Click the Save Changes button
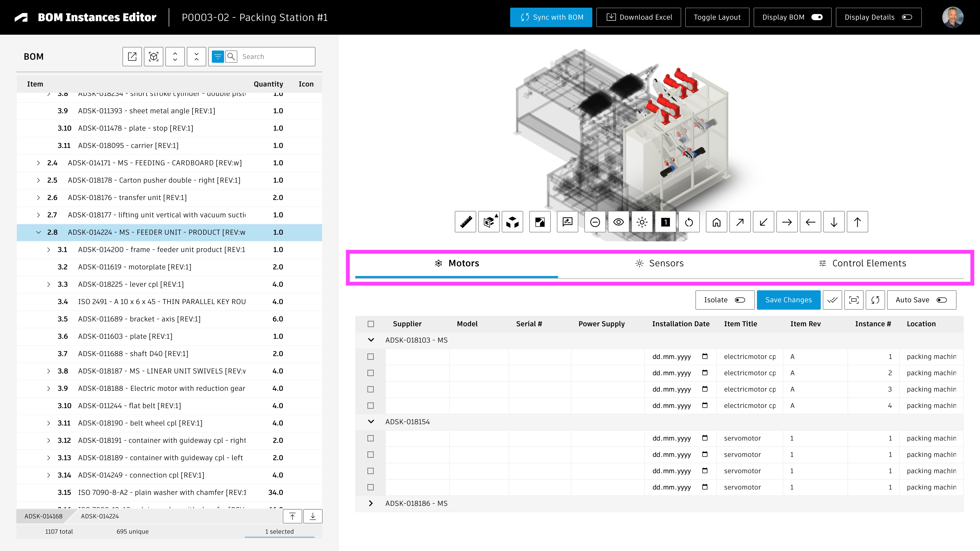Screen dimensions: 980x551 coord(788,300)
